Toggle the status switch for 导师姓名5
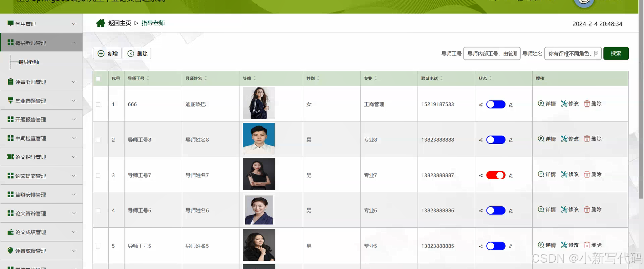This screenshot has height=269, width=644. [496, 246]
